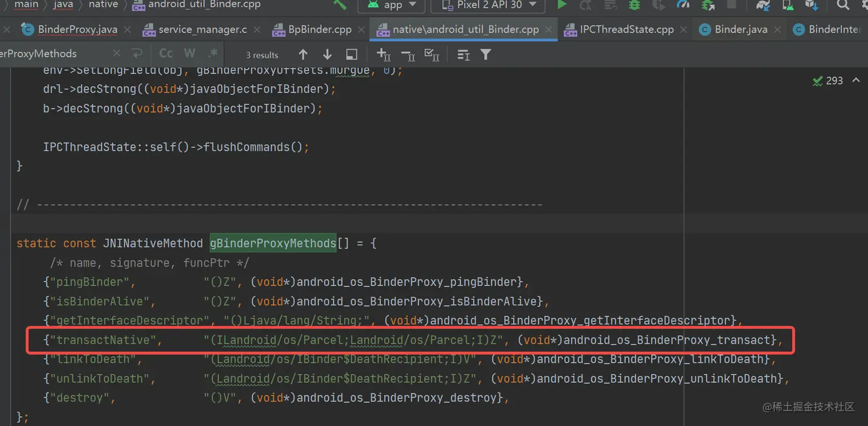868x426 pixels.
Task: Click the Run with Coverage icon
Action: click(658, 5)
